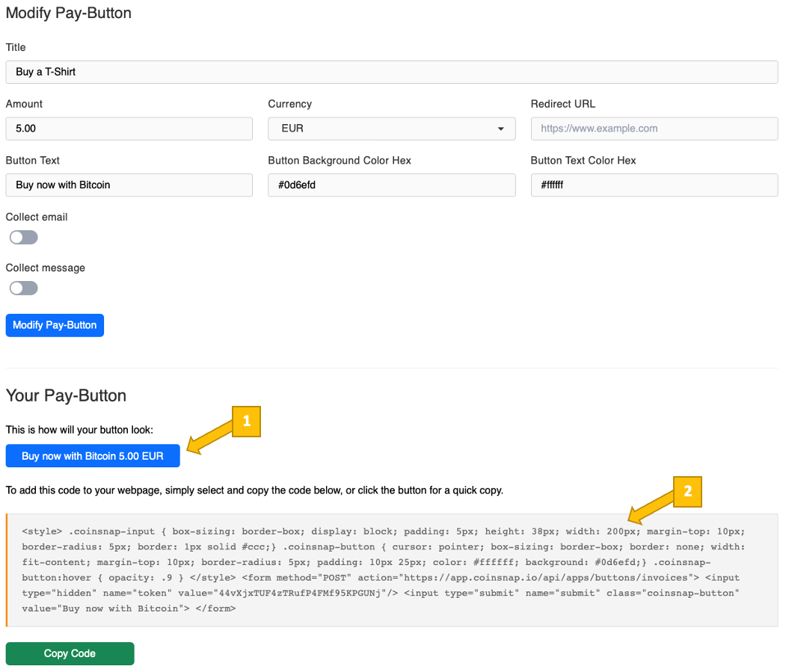
Task: Focus the Redirect URL placeholder field
Action: tap(654, 129)
